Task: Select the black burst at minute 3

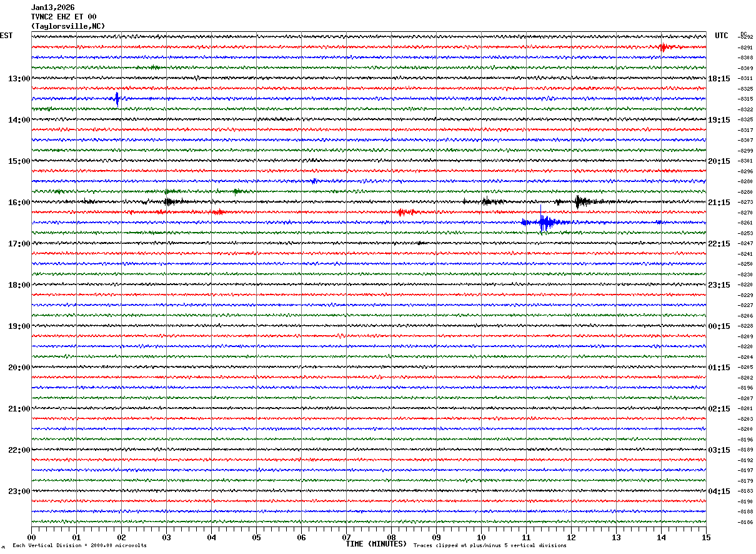Action: coord(169,201)
